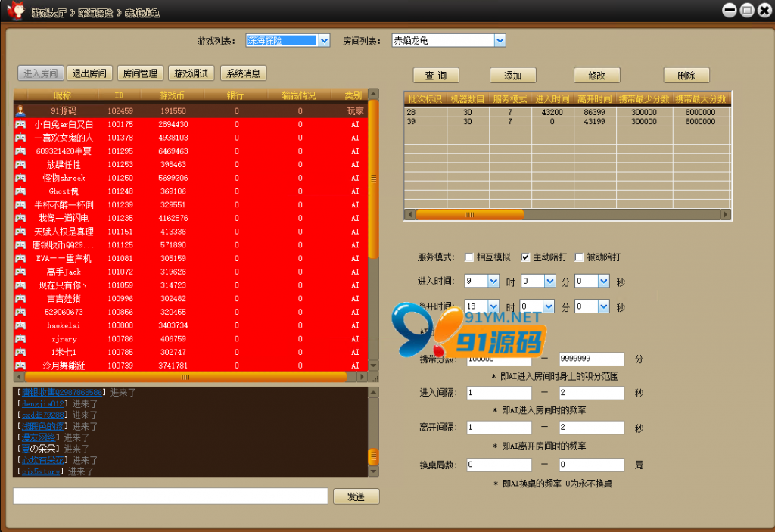The width and height of the screenshot is (775, 532).
Task: Click the 发送 send button
Action: 356,496
